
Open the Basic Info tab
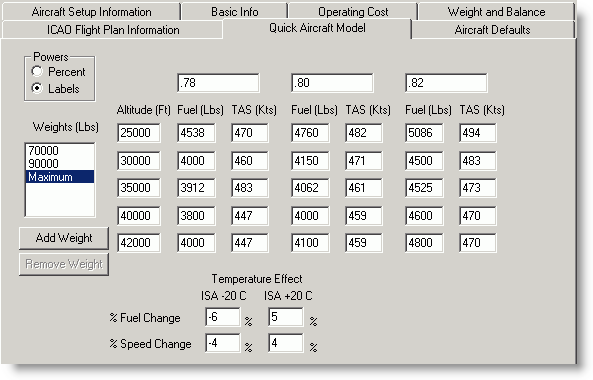pyautogui.click(x=234, y=12)
